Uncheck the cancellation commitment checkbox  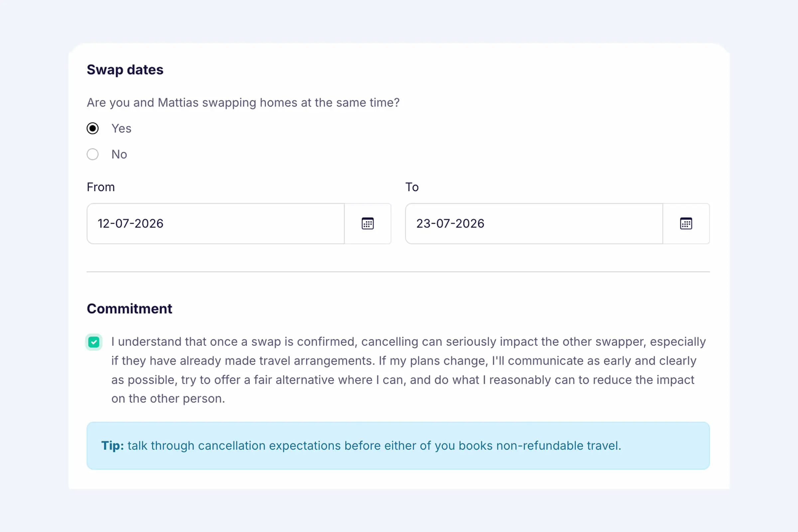(x=94, y=342)
